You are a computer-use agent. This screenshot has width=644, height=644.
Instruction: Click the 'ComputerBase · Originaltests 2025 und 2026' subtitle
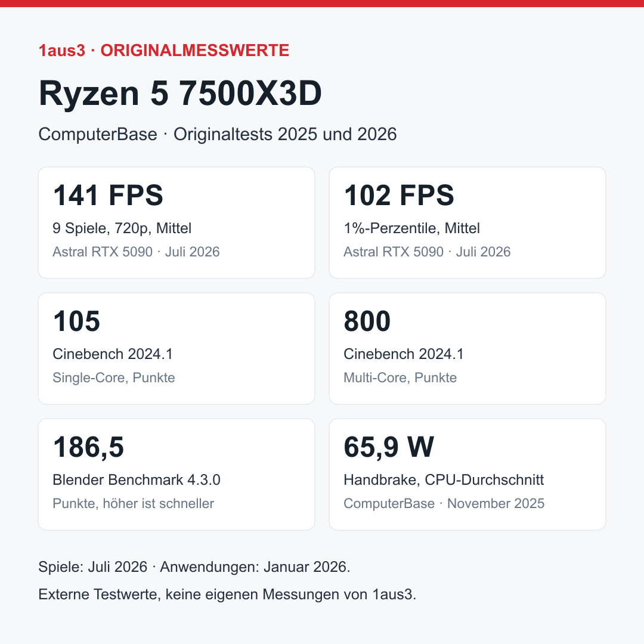218,134
